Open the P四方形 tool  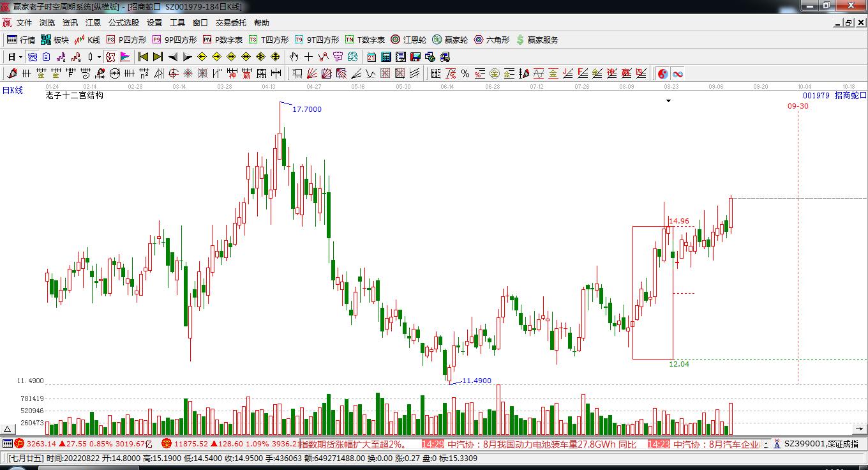[126, 40]
